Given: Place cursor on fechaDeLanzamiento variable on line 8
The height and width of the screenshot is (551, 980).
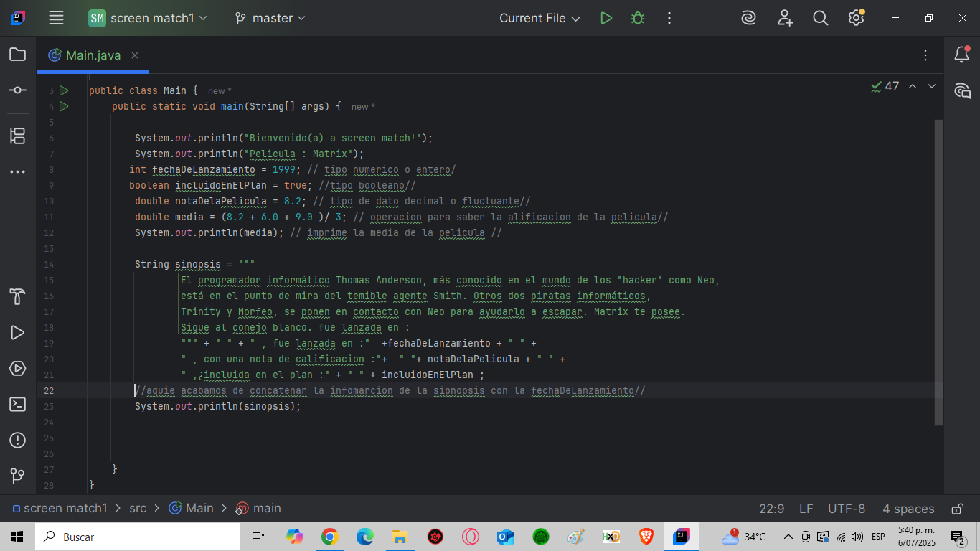Looking at the screenshot, I should pyautogui.click(x=204, y=169).
